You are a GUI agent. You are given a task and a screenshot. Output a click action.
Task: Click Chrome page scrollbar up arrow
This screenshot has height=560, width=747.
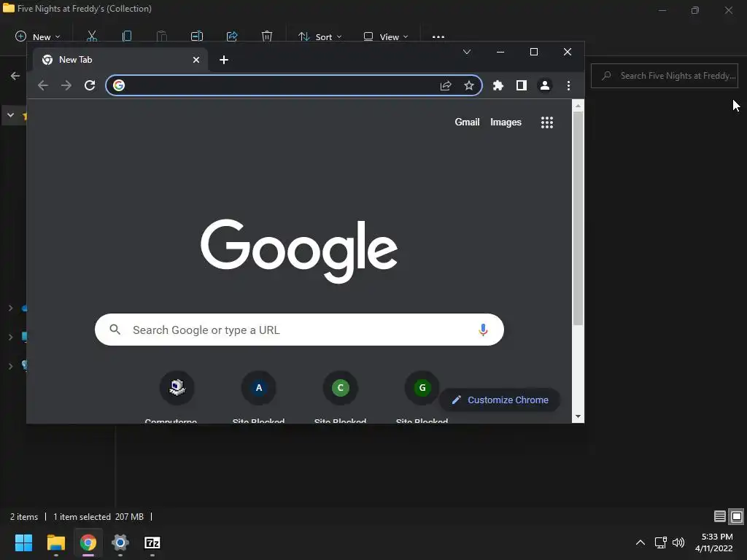(578, 106)
